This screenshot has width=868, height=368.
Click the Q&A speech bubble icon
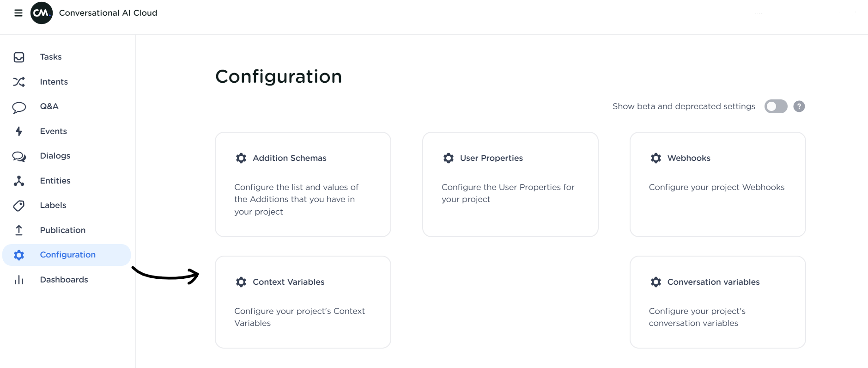(x=19, y=107)
